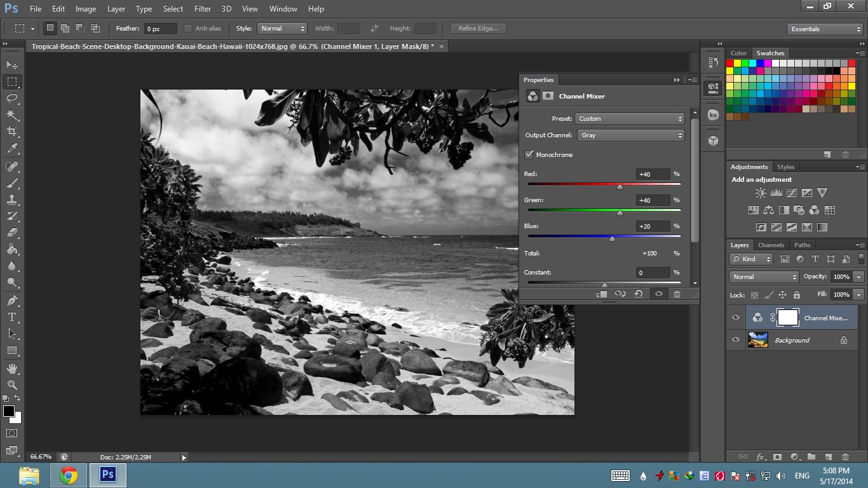This screenshot has width=868, height=488.
Task: Select the Lasso tool
Action: 12,98
